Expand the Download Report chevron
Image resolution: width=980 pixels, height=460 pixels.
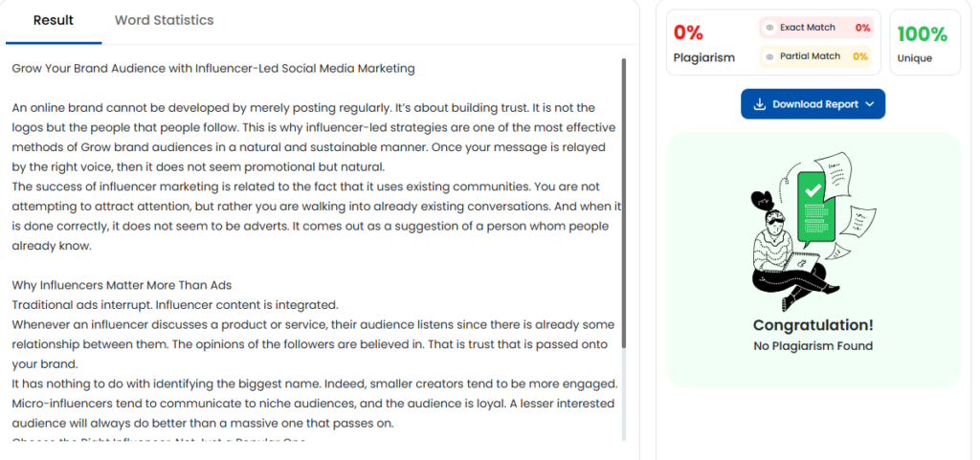click(x=870, y=104)
